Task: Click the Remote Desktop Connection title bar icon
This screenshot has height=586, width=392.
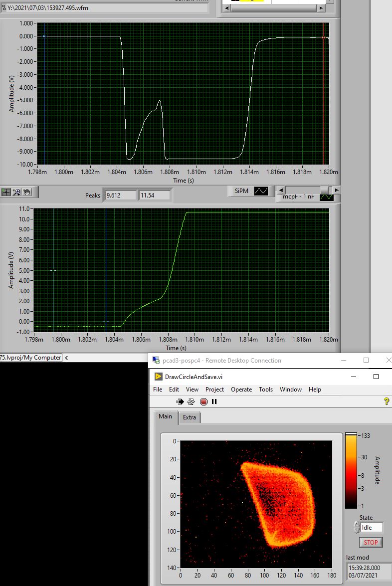Action: click(156, 361)
